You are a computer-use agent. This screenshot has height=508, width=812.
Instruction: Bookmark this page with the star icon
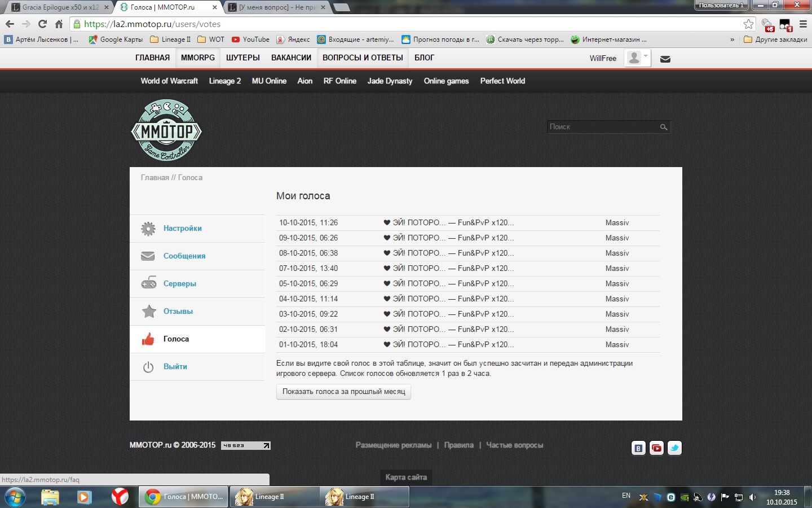click(x=748, y=24)
